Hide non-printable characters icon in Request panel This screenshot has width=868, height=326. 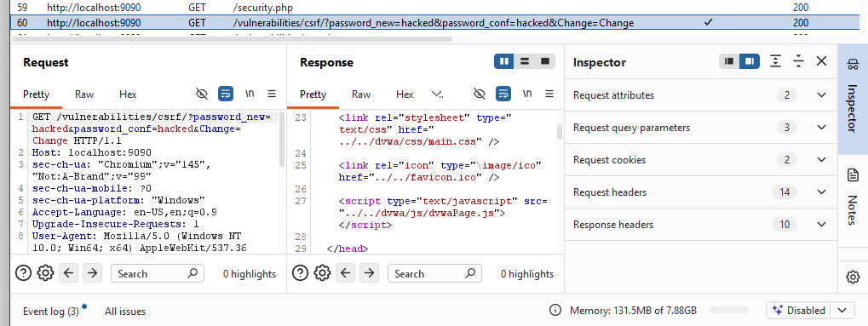pos(202,94)
